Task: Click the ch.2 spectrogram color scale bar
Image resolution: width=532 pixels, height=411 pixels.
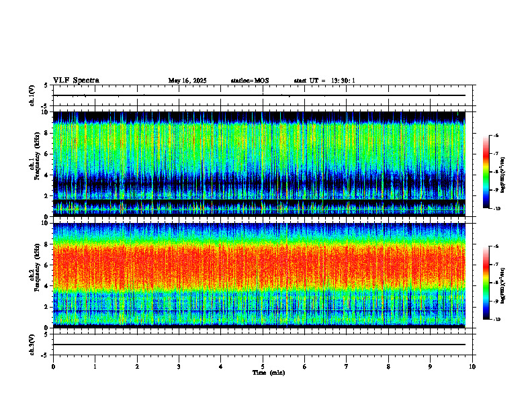Action: pos(486,283)
